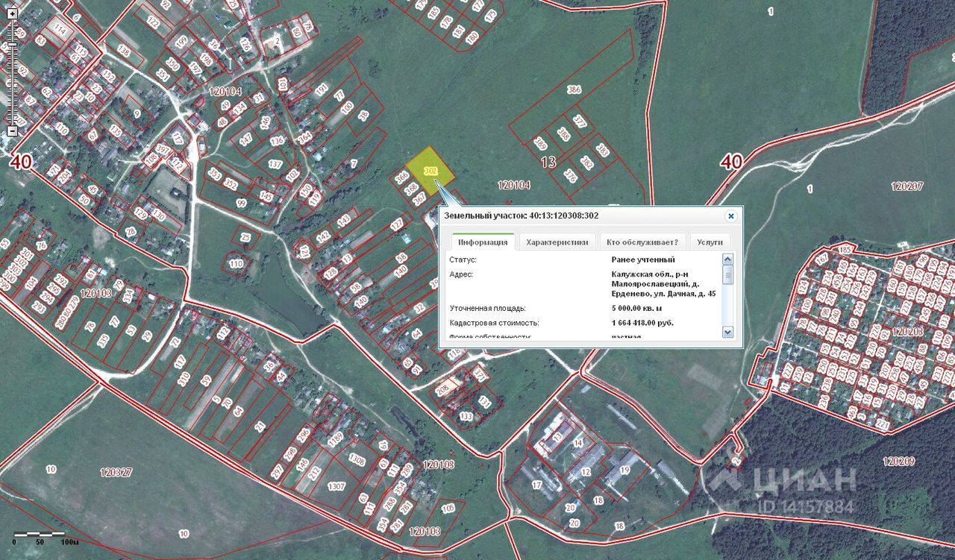Click the popup scrollbar up arrow
The image size is (955, 560).
click(728, 259)
